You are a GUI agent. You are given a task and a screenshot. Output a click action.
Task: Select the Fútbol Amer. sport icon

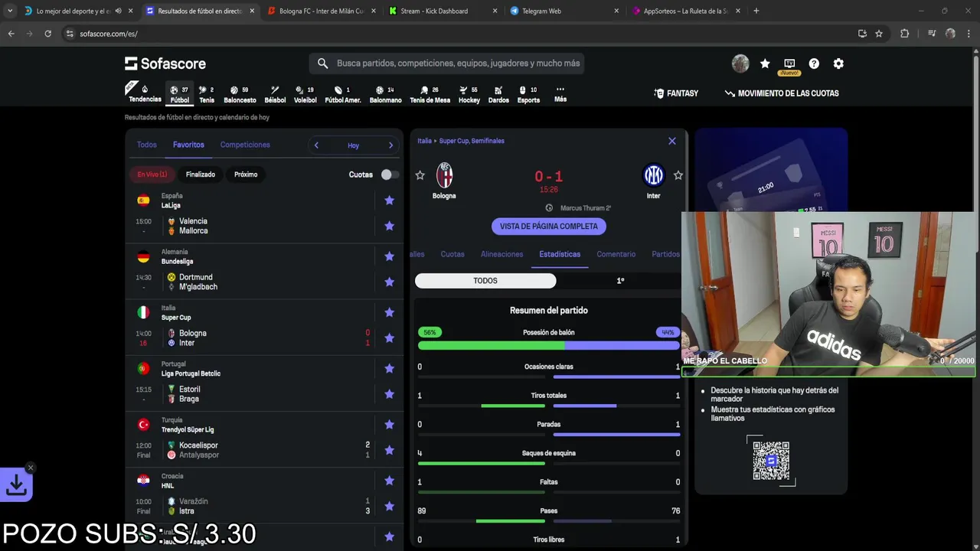pyautogui.click(x=342, y=93)
